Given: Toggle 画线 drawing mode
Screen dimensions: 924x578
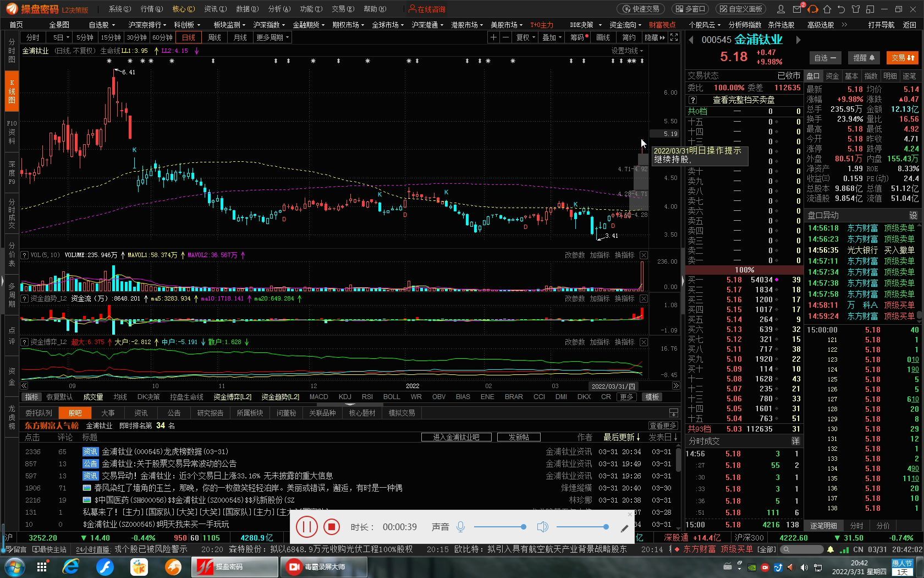Looking at the screenshot, I should click(x=603, y=37).
